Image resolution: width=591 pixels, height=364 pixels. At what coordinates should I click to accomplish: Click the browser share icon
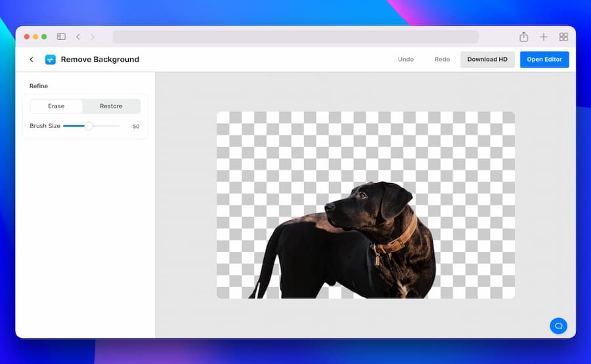(x=523, y=37)
